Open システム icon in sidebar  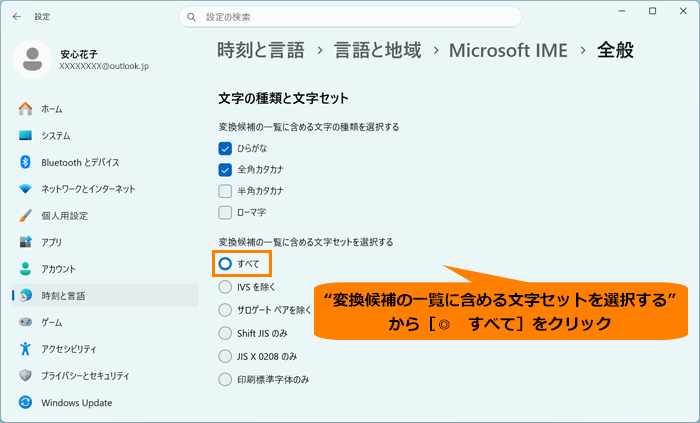click(x=25, y=135)
